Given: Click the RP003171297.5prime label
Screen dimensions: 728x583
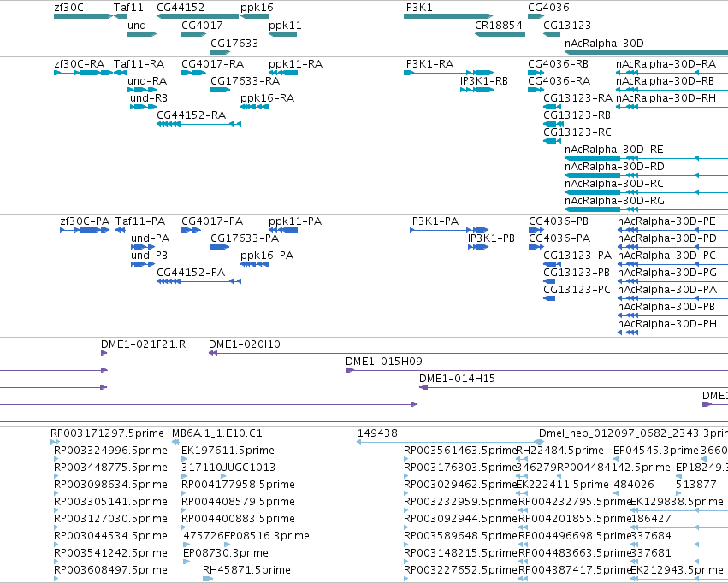Looking at the screenshot, I should coord(107,433).
